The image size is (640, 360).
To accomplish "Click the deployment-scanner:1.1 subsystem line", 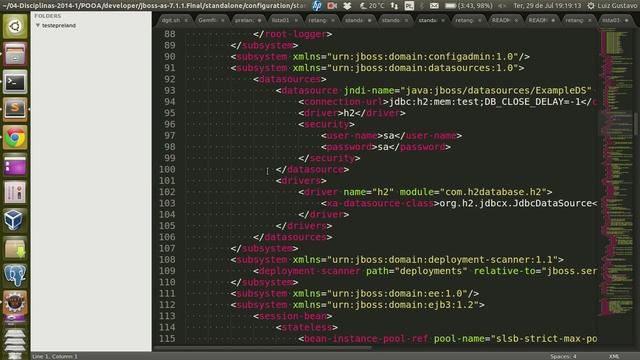I will point(397,260).
